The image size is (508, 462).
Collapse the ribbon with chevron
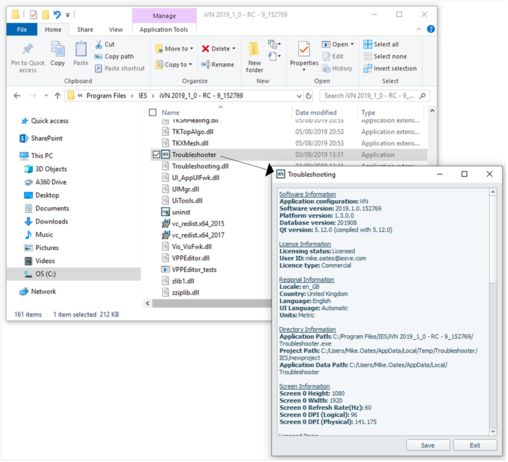(419, 29)
